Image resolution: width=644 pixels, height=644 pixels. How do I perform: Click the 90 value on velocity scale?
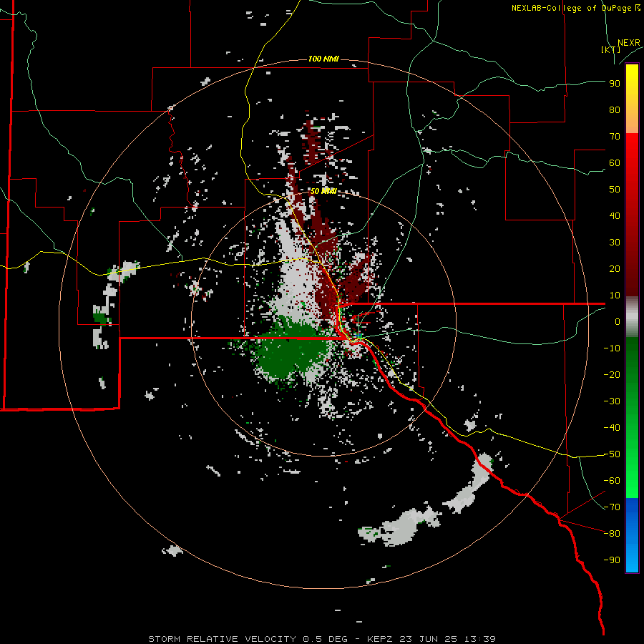pyautogui.click(x=615, y=84)
